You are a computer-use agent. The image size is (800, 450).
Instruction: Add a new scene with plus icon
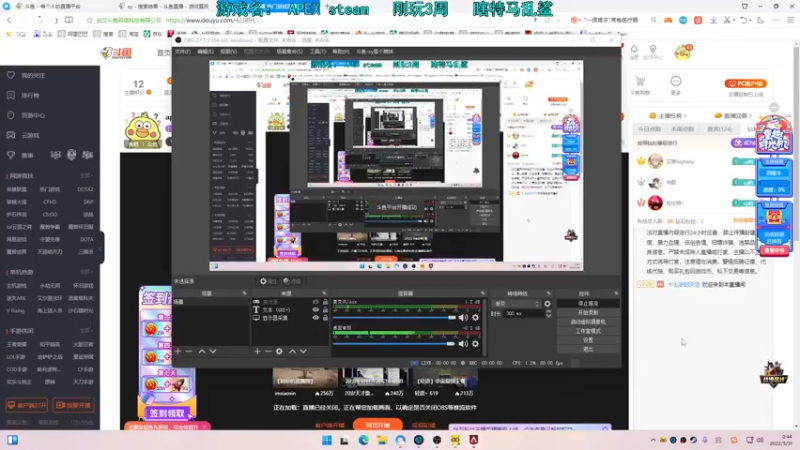[178, 352]
